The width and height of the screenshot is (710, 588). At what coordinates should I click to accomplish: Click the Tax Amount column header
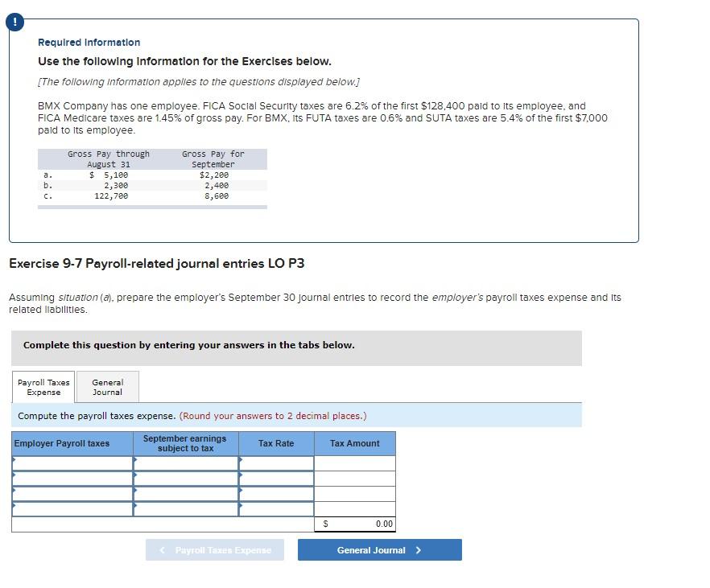pyautogui.click(x=355, y=443)
